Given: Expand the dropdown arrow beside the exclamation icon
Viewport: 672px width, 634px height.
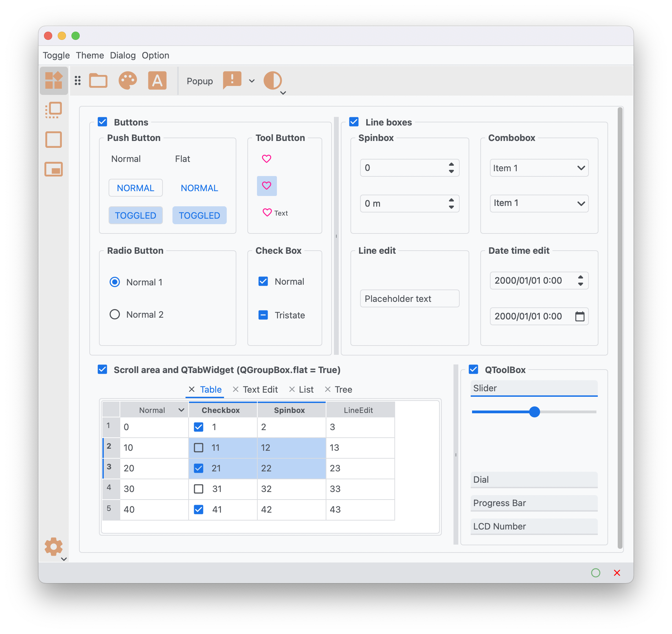Looking at the screenshot, I should click(252, 81).
